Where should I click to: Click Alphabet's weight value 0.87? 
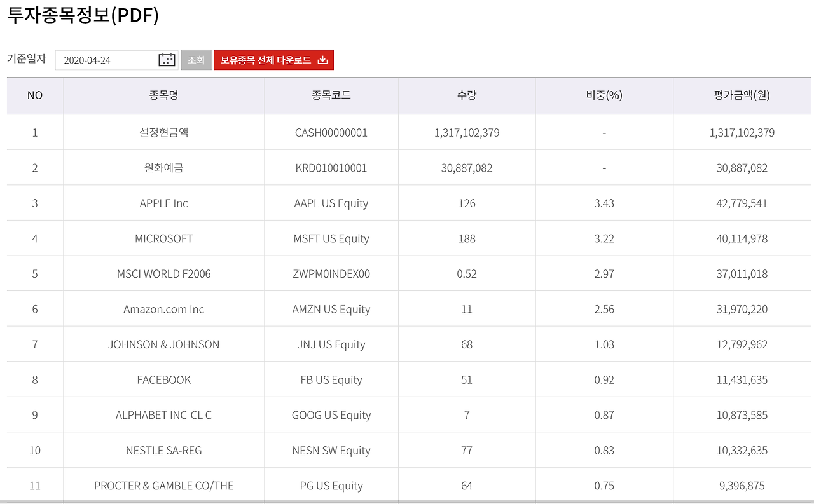tap(604, 415)
